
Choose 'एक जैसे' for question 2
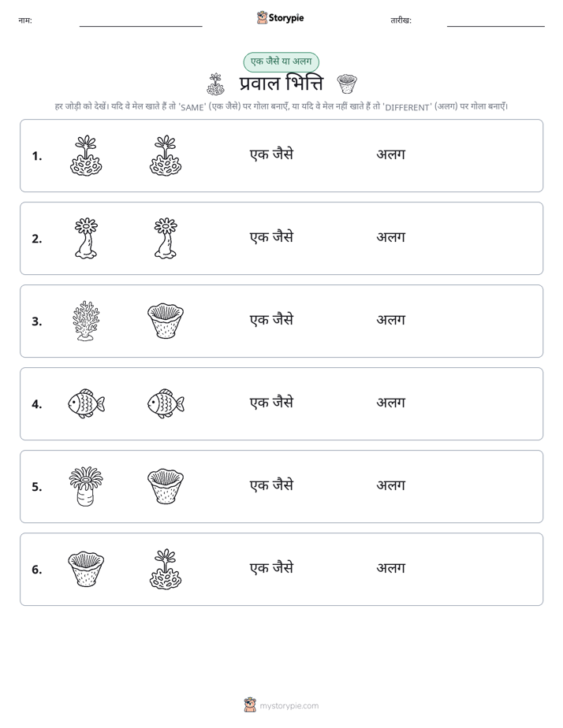271,237
